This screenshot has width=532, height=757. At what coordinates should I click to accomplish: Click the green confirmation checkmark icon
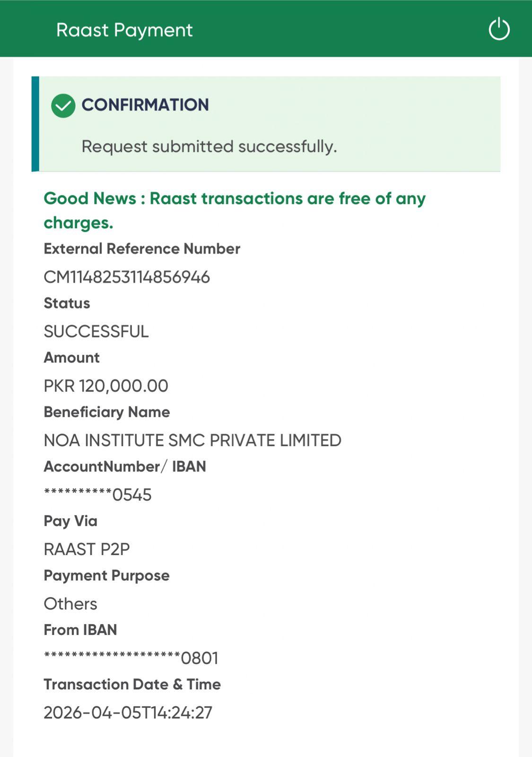pyautogui.click(x=63, y=105)
